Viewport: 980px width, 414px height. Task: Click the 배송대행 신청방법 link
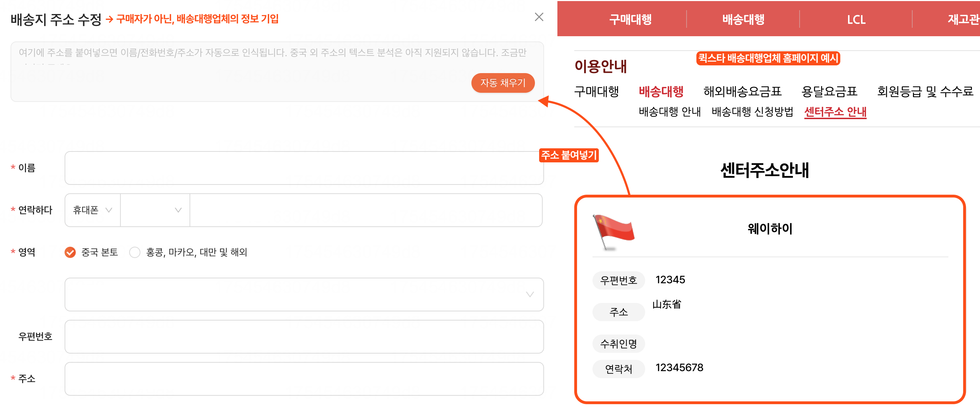tap(752, 112)
